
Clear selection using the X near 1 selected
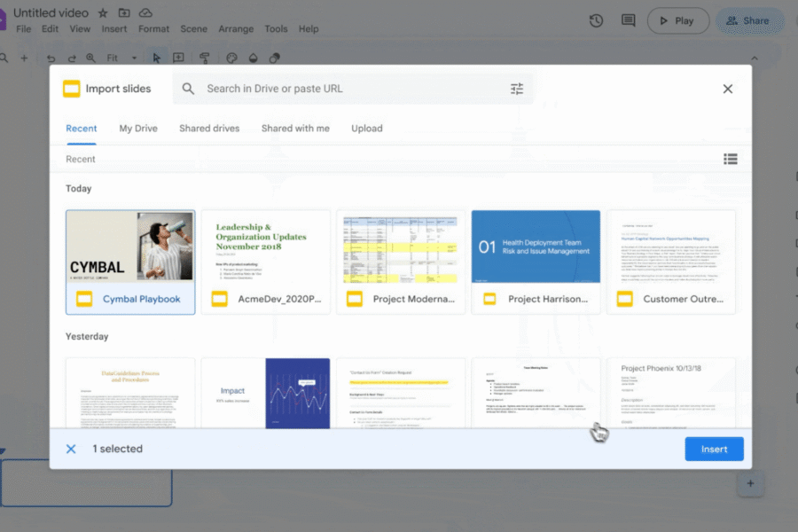click(71, 449)
